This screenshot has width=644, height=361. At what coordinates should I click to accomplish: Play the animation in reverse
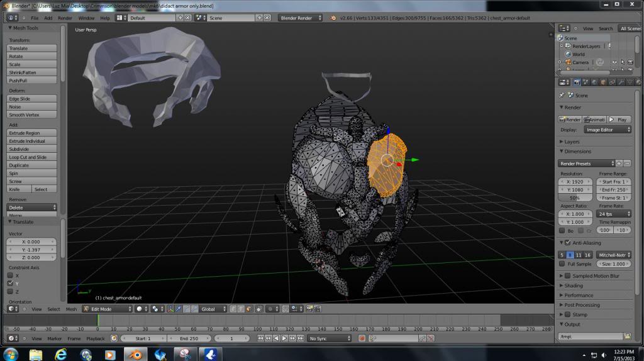tap(276, 338)
